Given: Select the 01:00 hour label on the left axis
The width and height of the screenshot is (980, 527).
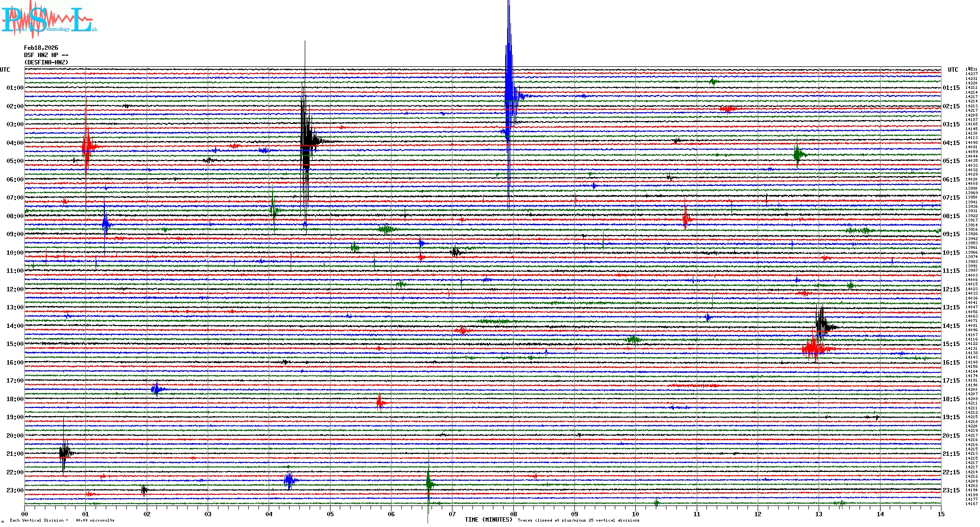Looking at the screenshot, I should (15, 88).
